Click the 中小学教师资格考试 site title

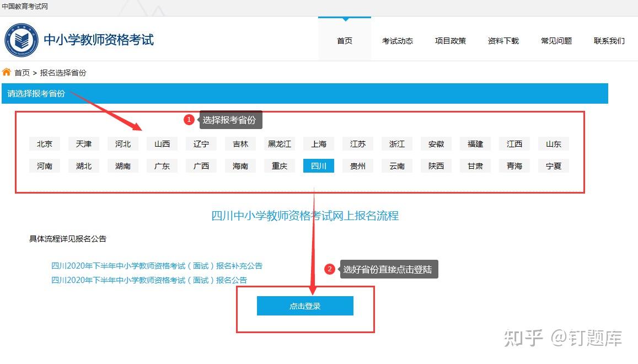pyautogui.click(x=99, y=40)
